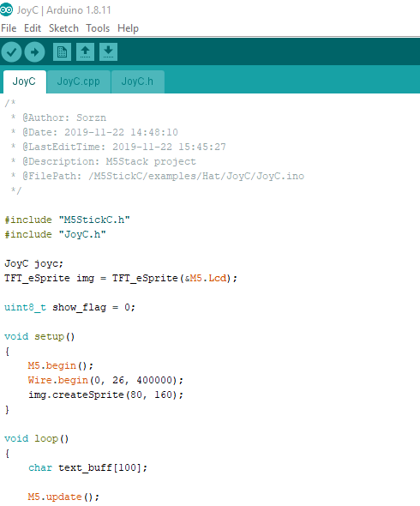Click the Verify checkmark button

click(12, 52)
